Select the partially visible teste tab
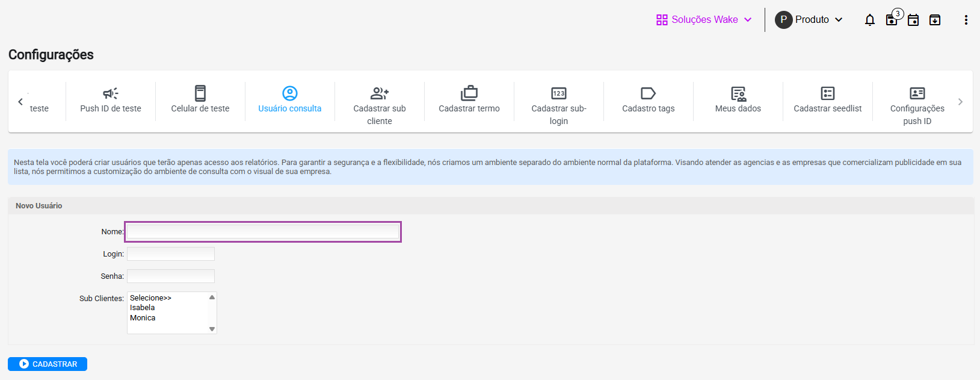This screenshot has height=380, width=980. point(39,108)
